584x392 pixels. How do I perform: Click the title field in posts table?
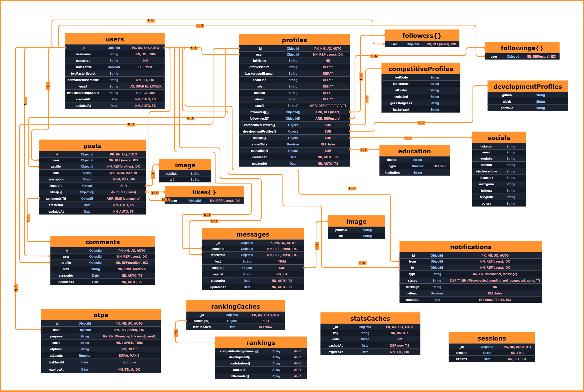click(92, 173)
